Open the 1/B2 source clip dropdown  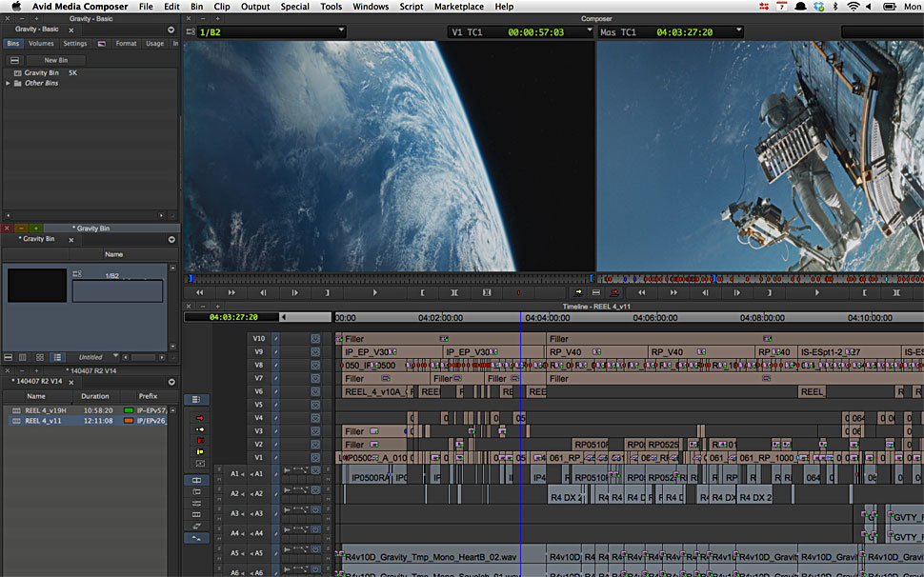[x=341, y=31]
